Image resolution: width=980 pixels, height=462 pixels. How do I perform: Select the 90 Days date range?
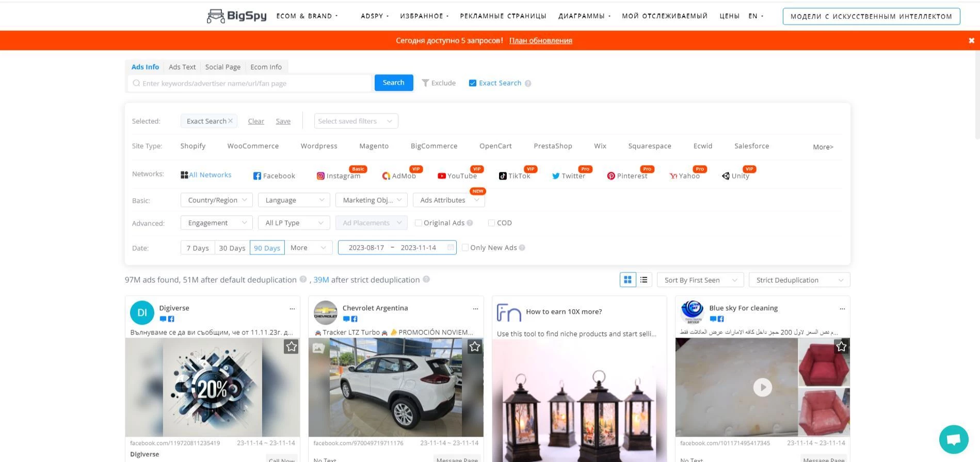click(x=267, y=248)
